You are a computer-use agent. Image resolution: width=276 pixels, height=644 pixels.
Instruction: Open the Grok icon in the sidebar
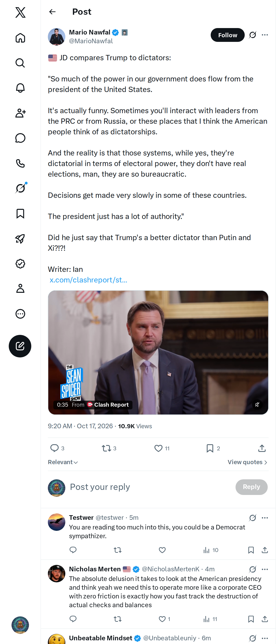point(20,188)
